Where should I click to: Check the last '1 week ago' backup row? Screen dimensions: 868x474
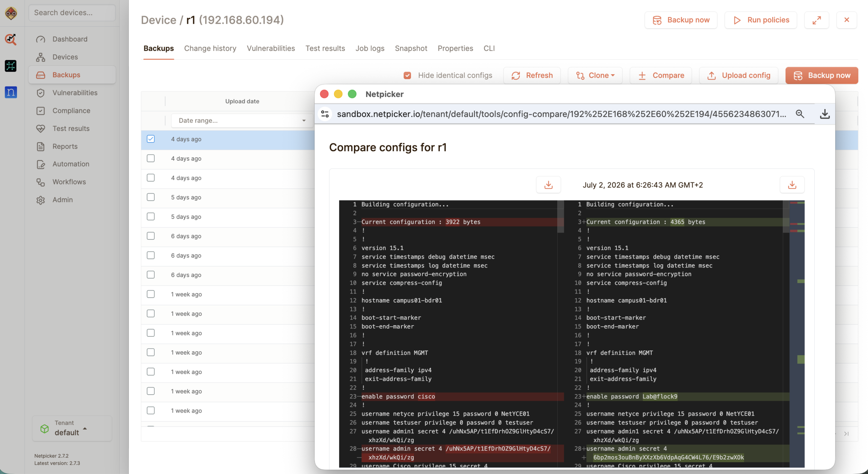pyautogui.click(x=151, y=410)
